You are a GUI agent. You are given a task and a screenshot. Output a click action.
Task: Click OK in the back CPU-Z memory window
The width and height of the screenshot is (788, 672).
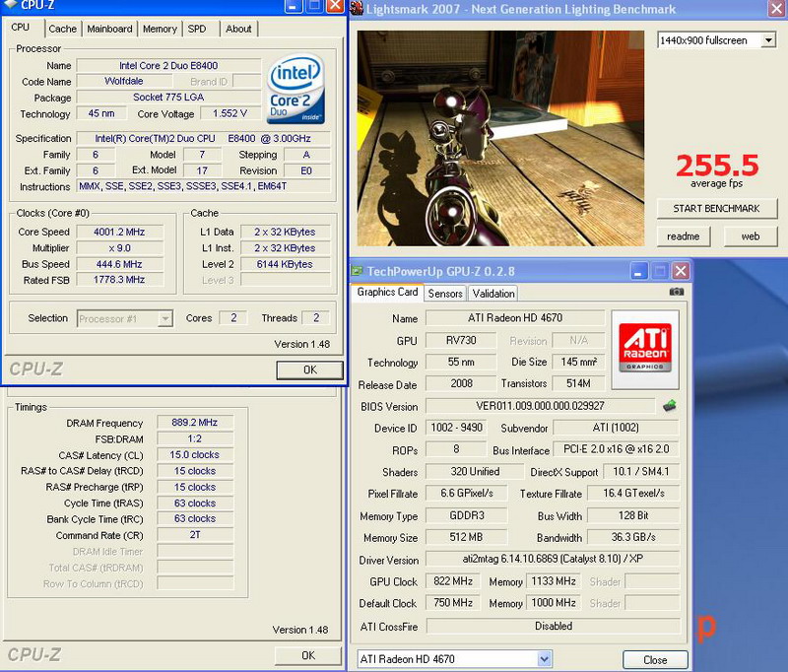click(308, 655)
